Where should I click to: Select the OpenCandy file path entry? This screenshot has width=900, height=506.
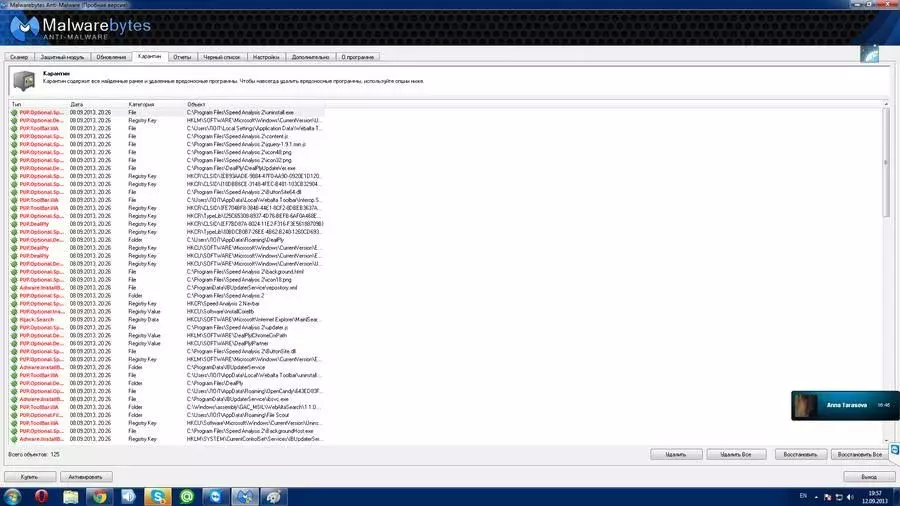tap(254, 391)
